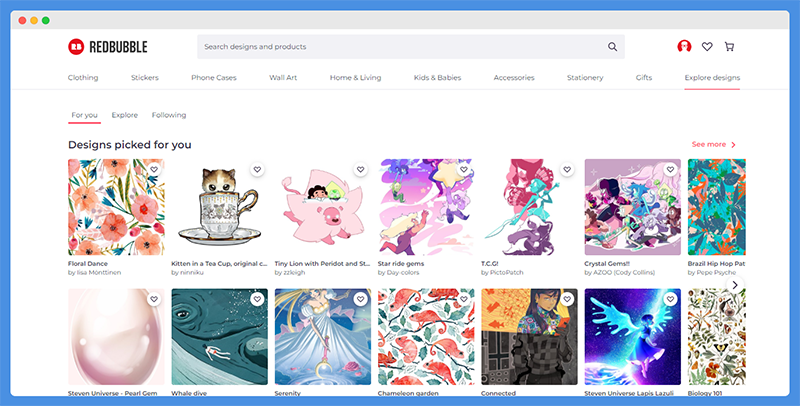Open the favorites heart in header
The image size is (800, 406).
[707, 46]
